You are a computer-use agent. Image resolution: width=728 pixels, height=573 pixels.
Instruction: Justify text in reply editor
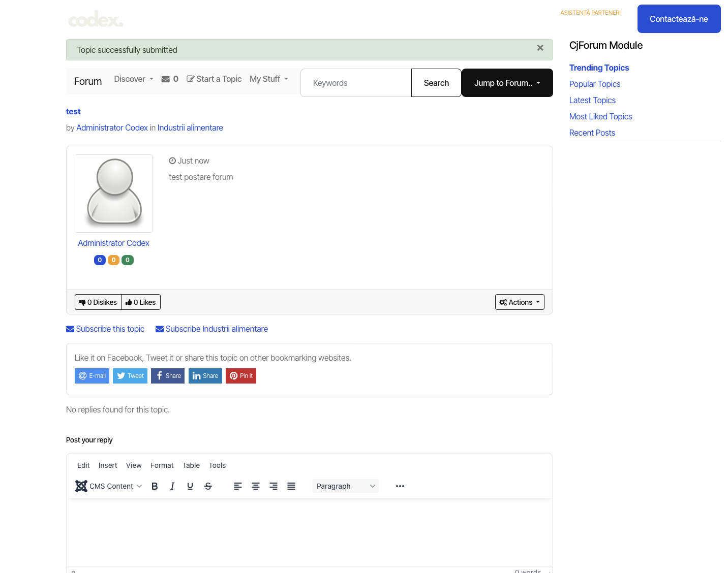291,486
